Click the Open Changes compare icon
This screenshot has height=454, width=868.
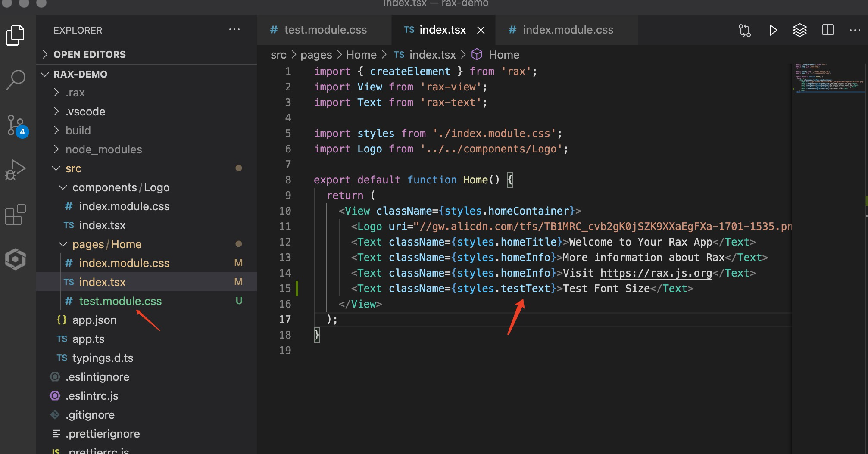(745, 30)
